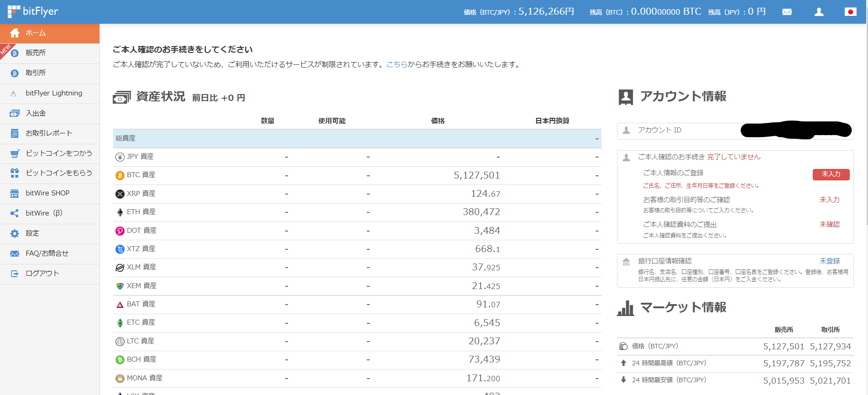Open the 販売所 menu item
Viewport: 868px width, 395px height.
coord(50,53)
